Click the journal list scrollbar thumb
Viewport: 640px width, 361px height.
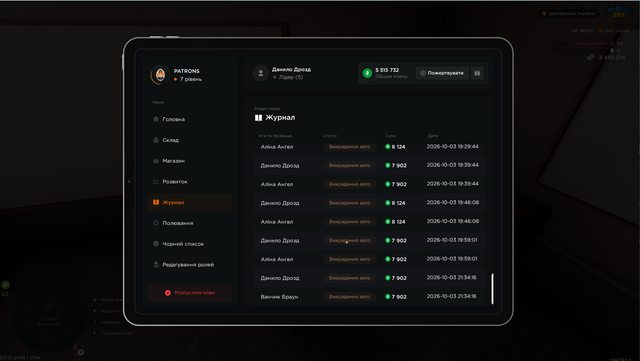point(492,289)
